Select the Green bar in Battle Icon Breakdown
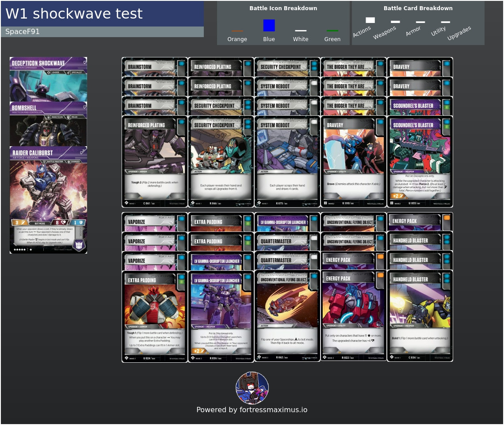The height and width of the screenshot is (425, 504). click(x=332, y=31)
